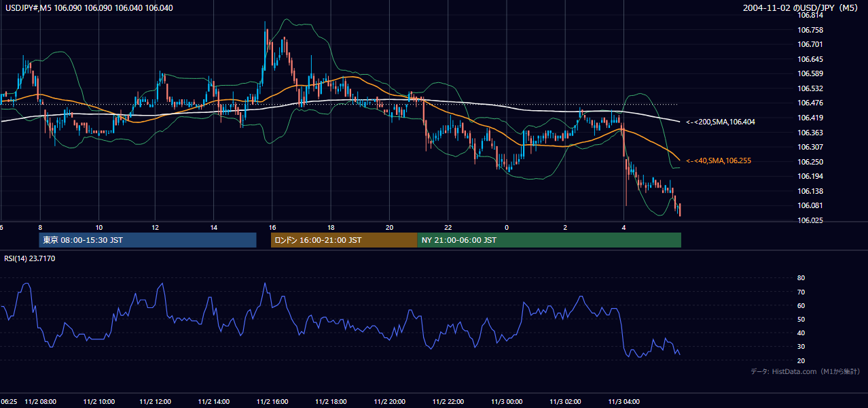Click price axis value 106.138
This screenshot has height=408, width=868.
(x=810, y=191)
